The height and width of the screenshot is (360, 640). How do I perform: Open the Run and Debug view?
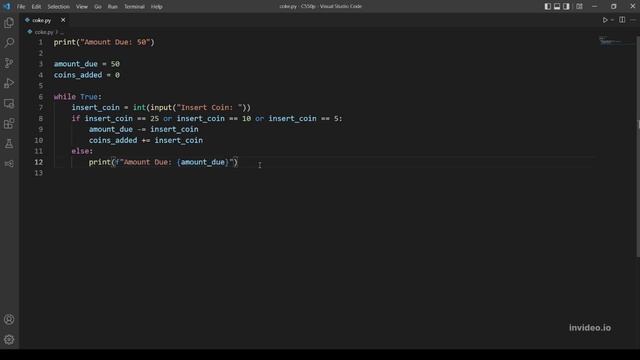point(9,83)
